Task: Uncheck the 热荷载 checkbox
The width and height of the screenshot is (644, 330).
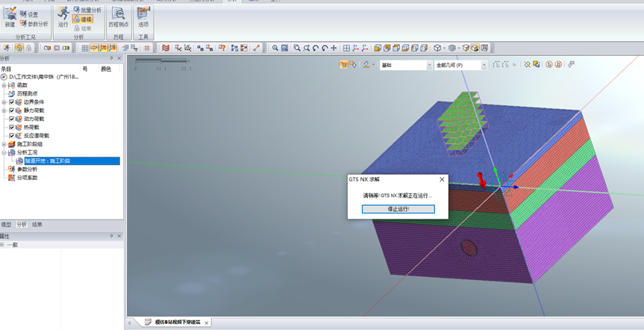Action: [x=11, y=127]
